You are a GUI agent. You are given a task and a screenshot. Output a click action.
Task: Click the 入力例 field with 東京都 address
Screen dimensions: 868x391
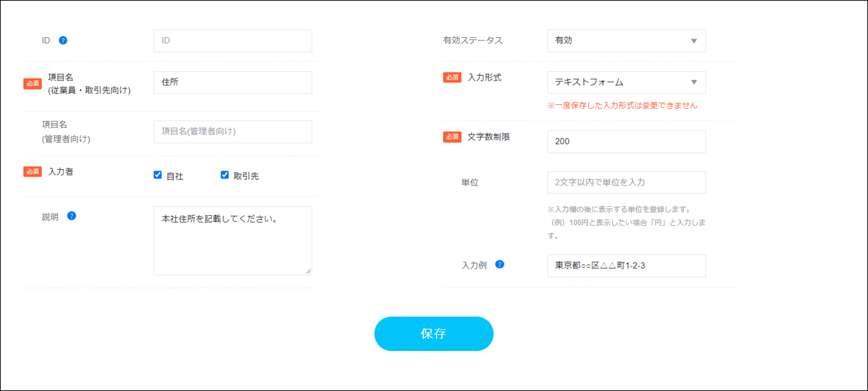click(x=626, y=266)
